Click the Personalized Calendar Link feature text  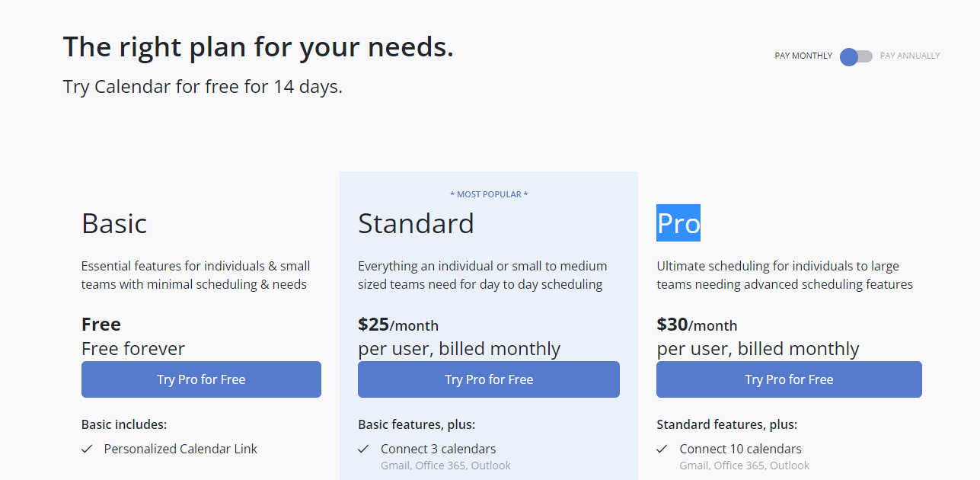[x=180, y=450]
